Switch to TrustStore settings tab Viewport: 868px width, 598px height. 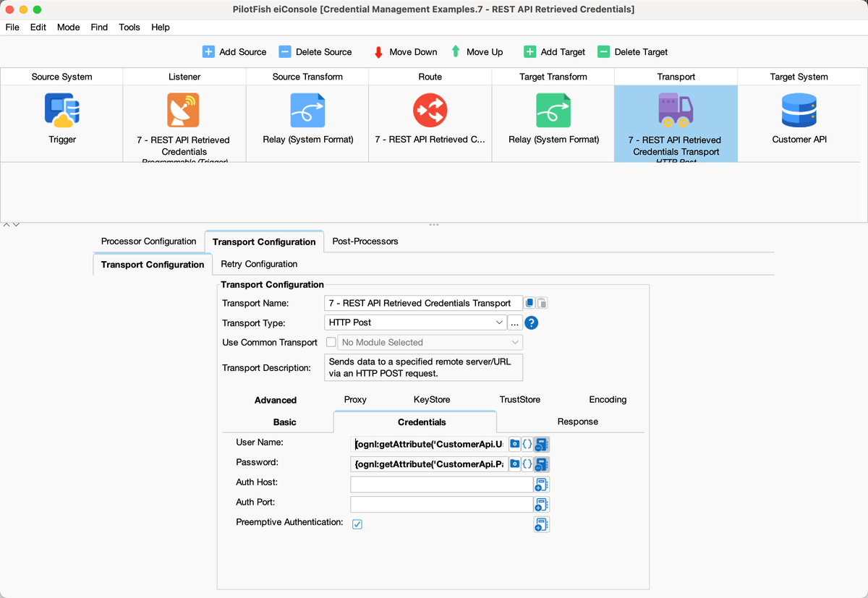pyautogui.click(x=520, y=399)
